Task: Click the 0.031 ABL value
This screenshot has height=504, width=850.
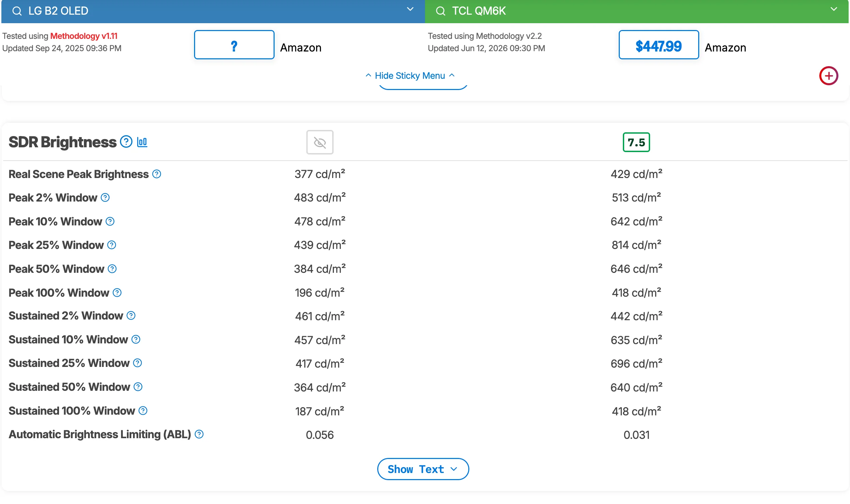Action: click(x=636, y=435)
